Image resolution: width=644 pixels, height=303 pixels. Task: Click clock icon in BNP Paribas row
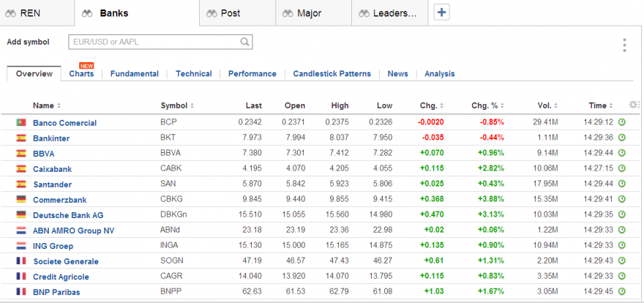point(622,291)
